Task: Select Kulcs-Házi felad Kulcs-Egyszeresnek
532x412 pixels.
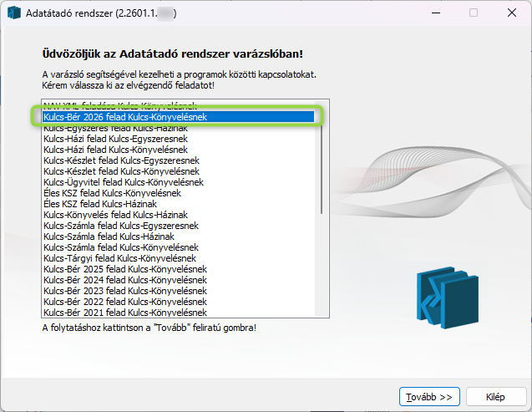Action: [x=179, y=139]
